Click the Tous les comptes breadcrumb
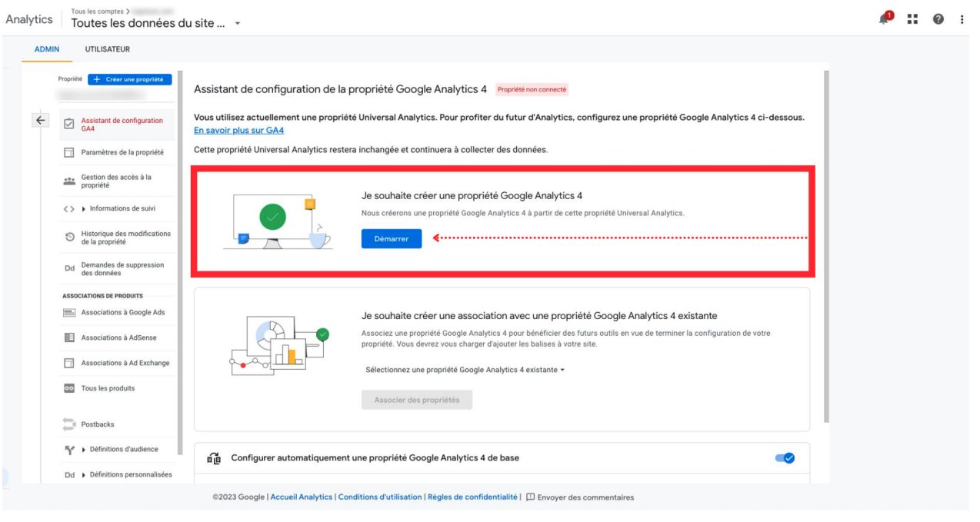980x522 pixels. click(98, 12)
